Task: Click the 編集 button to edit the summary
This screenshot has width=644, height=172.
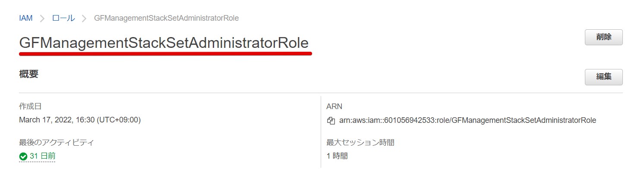Action: pyautogui.click(x=604, y=77)
